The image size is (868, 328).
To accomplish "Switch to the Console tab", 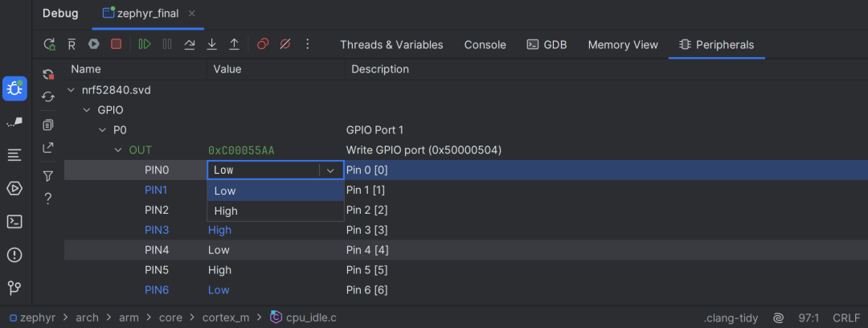I will point(485,45).
